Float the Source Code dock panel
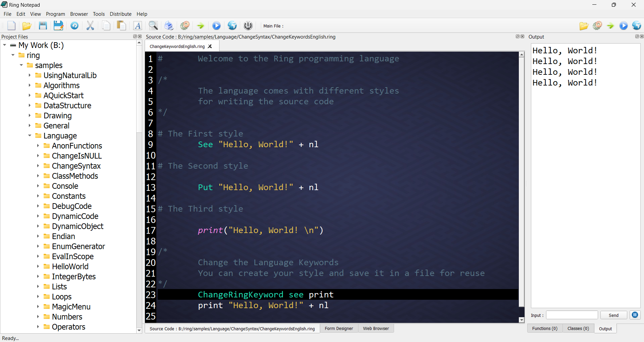Screen dimensions: 644x342 517,37
